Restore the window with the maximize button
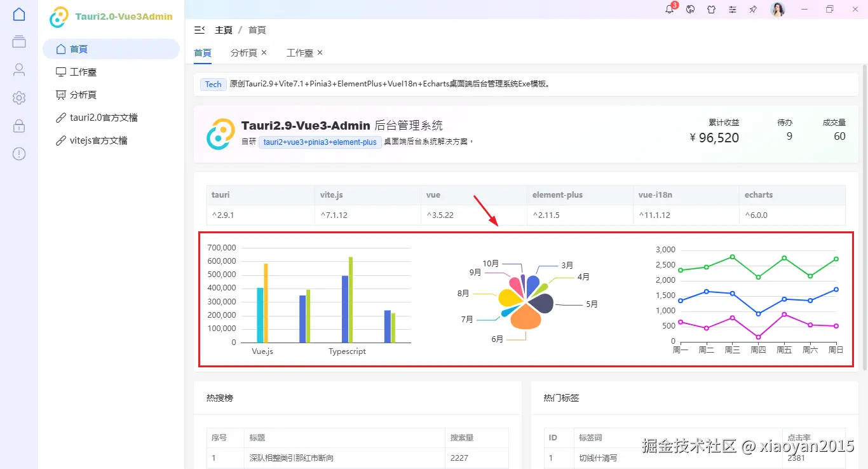 (x=830, y=10)
